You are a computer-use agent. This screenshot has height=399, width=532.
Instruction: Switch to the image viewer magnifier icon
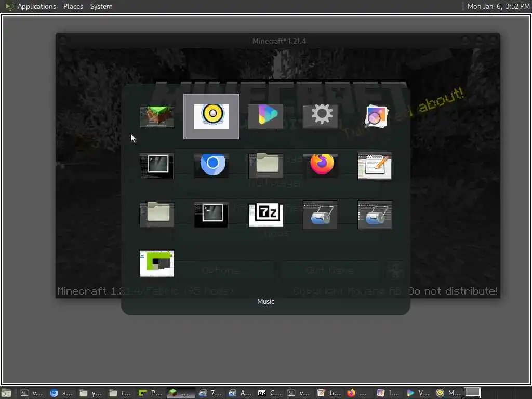coord(375,116)
